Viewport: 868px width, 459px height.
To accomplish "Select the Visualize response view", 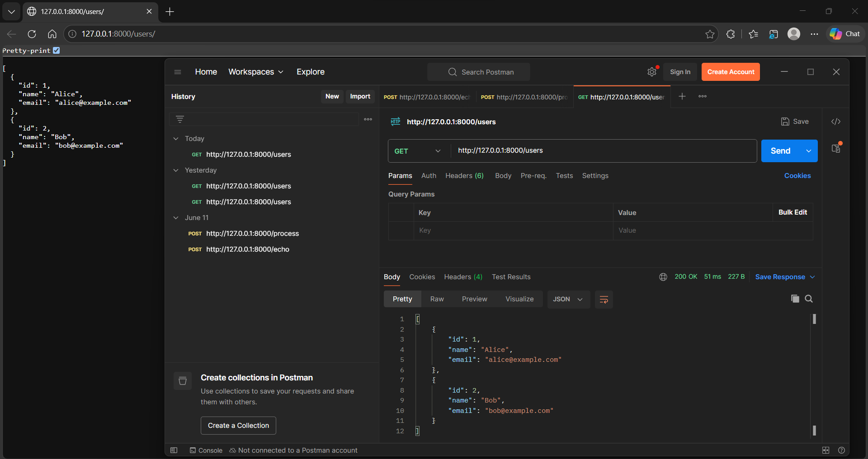I will [x=519, y=299].
